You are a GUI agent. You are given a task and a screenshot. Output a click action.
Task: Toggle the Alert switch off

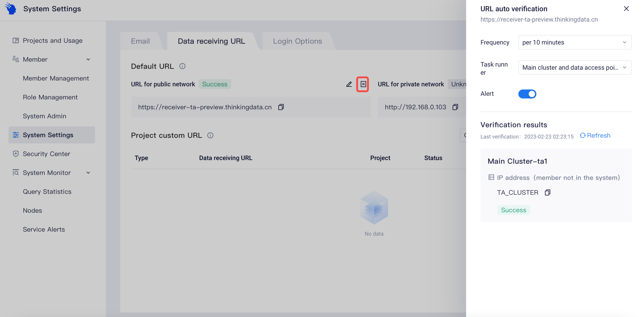click(527, 94)
